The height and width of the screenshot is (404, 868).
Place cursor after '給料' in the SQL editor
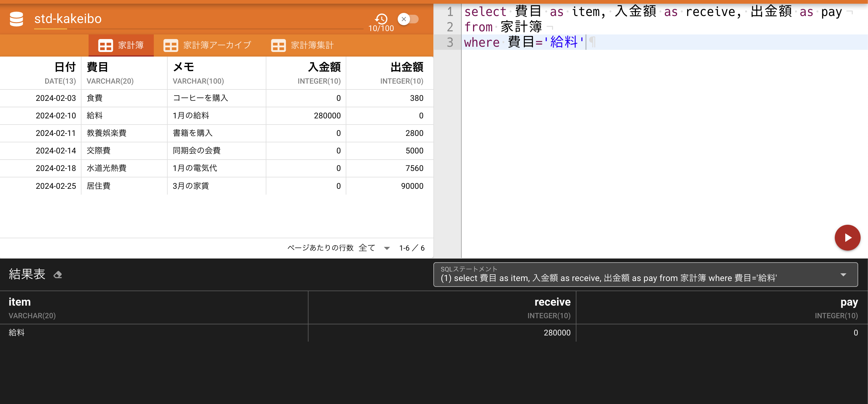click(586, 42)
